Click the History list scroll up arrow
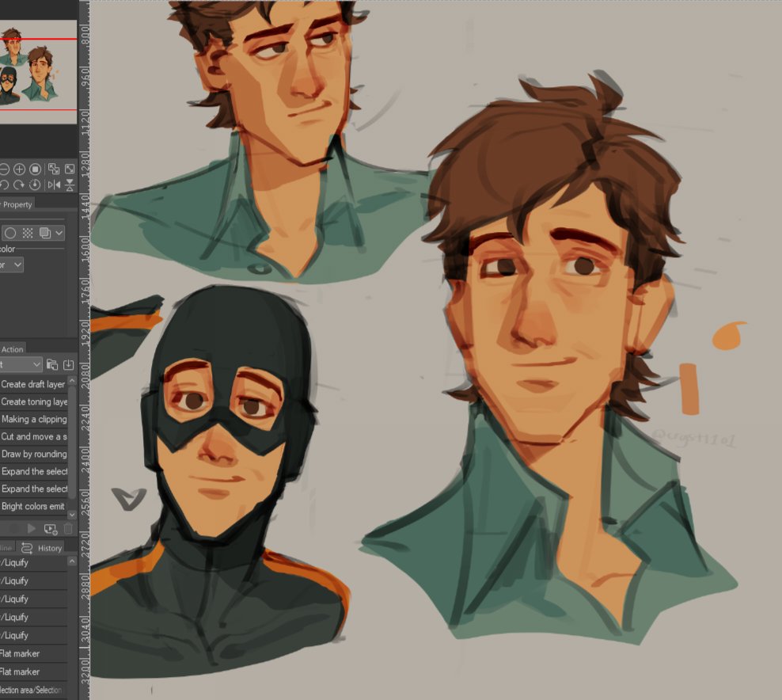The width and height of the screenshot is (782, 700). point(72,561)
